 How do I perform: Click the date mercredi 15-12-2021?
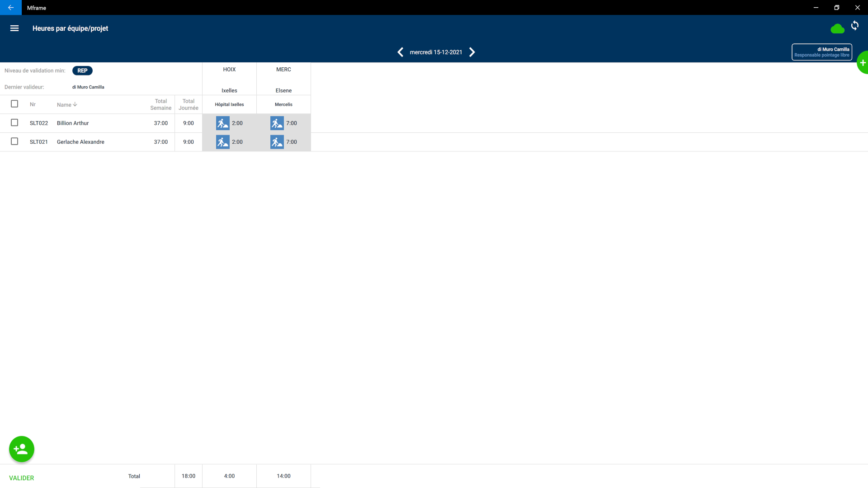(436, 52)
